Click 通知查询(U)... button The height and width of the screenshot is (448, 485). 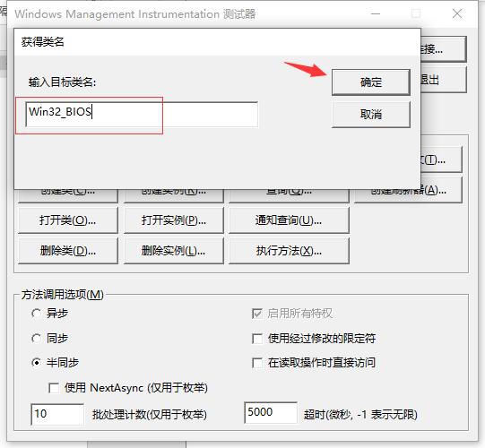[289, 220]
